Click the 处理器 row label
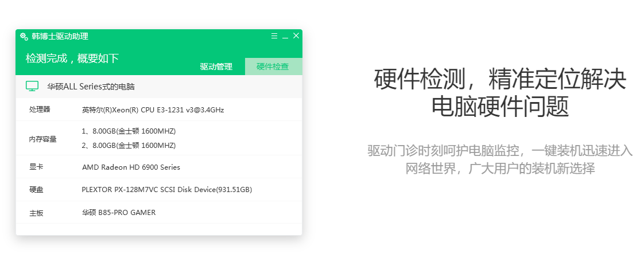The image size is (644, 258). 40,110
